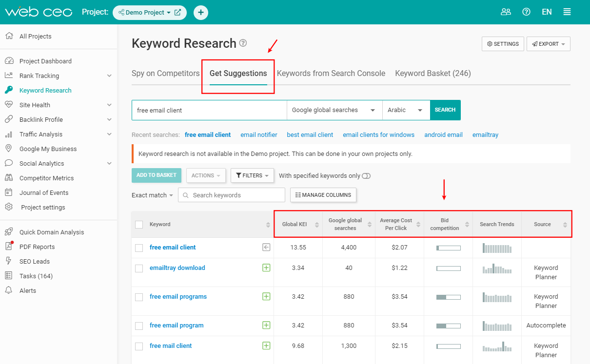Check the 'emailtray download' row checkbox

tap(139, 268)
